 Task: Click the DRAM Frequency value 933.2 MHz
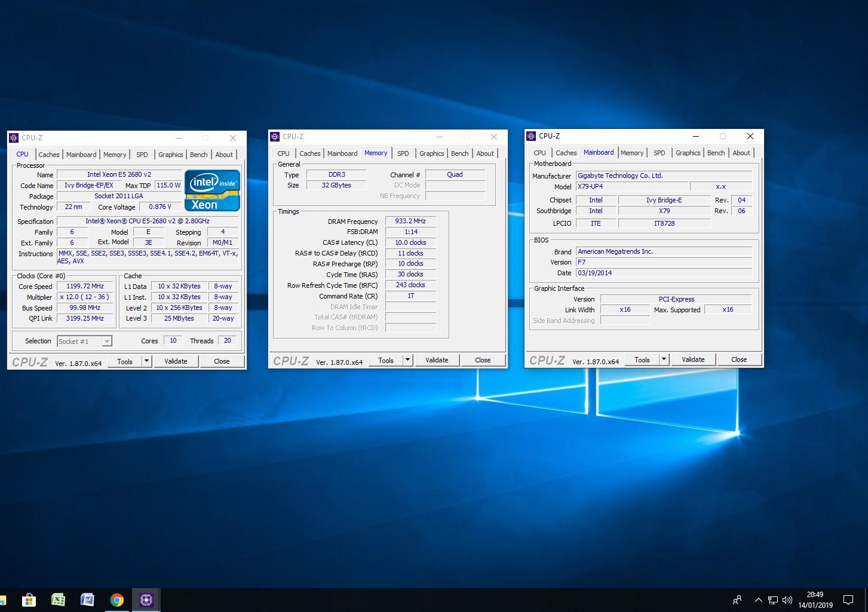[410, 222]
